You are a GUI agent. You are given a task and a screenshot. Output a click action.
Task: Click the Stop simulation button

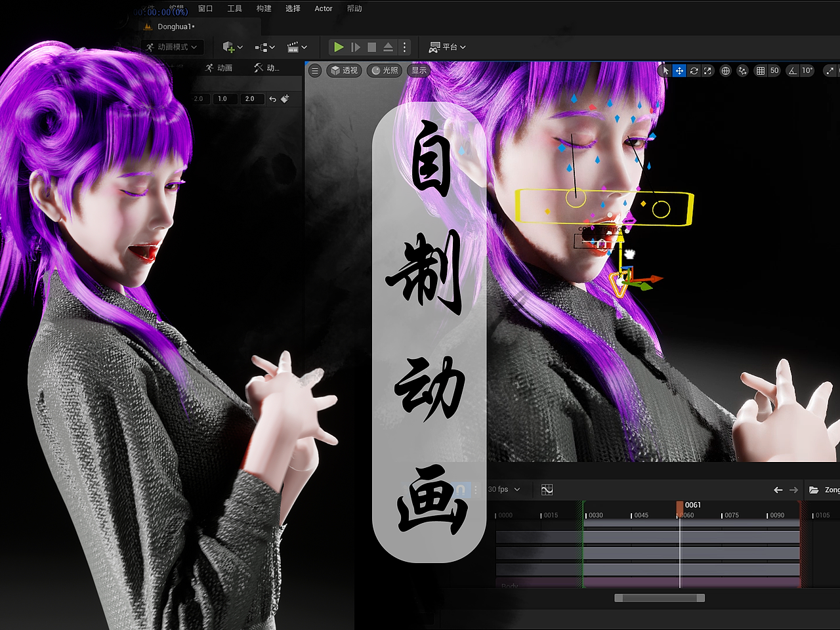point(372,47)
